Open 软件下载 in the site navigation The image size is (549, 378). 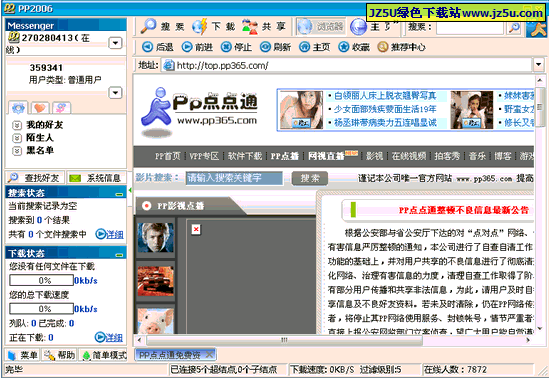coord(245,156)
